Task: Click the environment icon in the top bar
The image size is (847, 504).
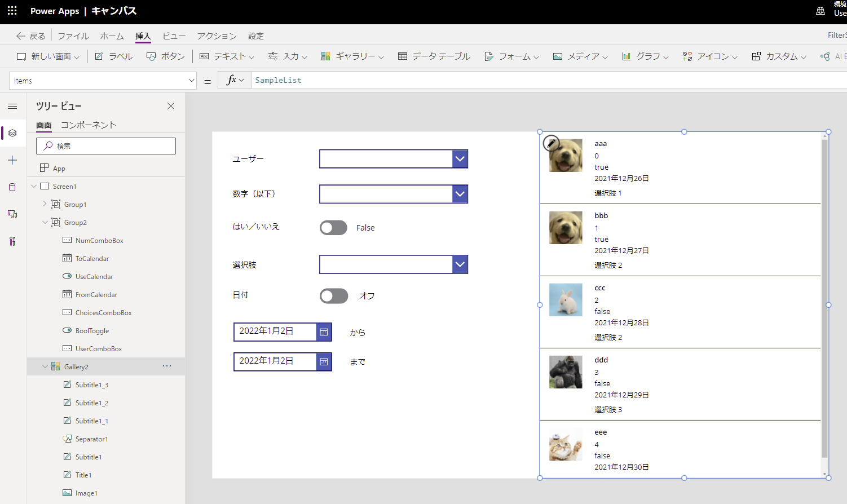Action: click(820, 11)
